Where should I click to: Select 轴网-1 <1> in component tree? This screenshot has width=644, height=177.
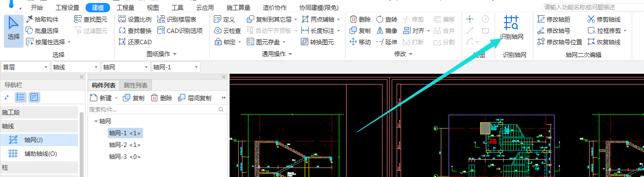pyautogui.click(x=125, y=133)
